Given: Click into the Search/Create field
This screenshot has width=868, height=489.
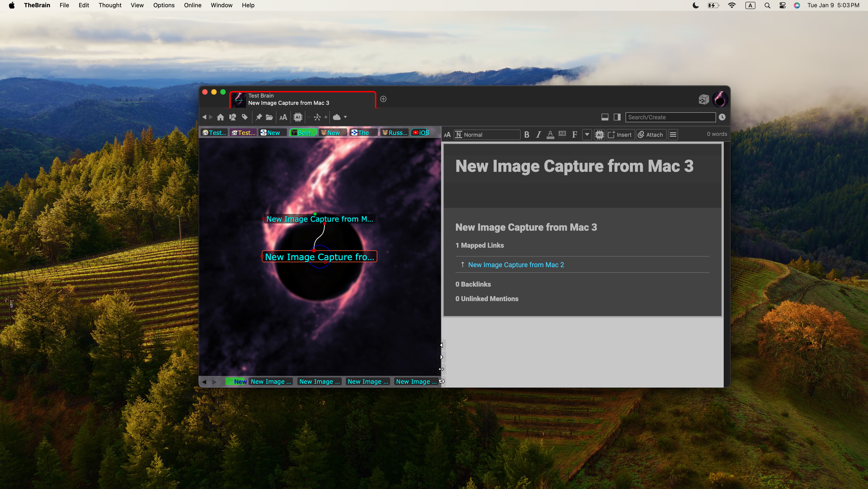Looking at the screenshot, I should point(670,117).
